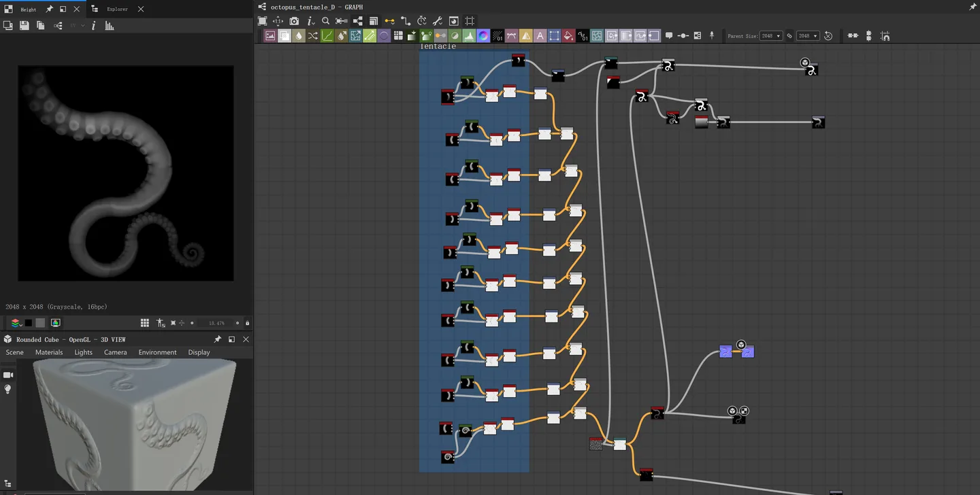Add a comment to the graph

(x=669, y=36)
